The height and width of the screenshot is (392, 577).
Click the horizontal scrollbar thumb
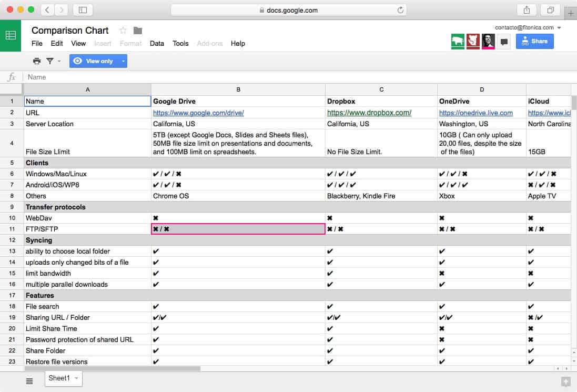point(113,368)
